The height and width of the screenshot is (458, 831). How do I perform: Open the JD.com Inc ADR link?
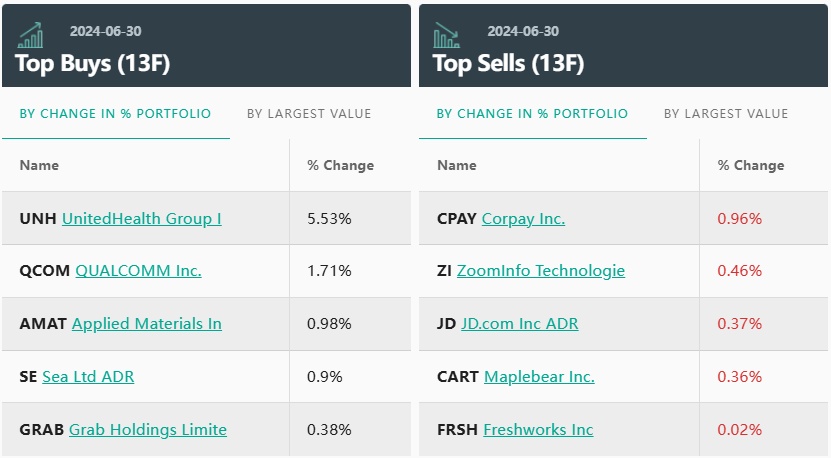[520, 324]
